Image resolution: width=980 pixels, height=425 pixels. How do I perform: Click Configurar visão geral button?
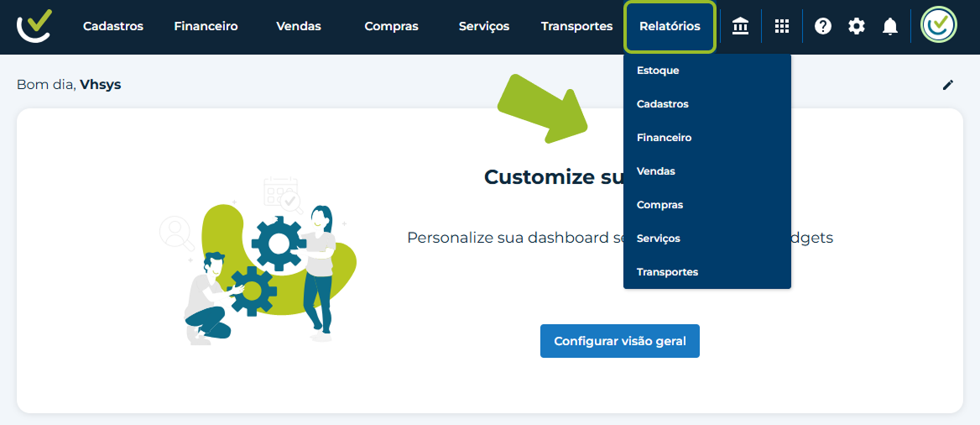coord(620,341)
